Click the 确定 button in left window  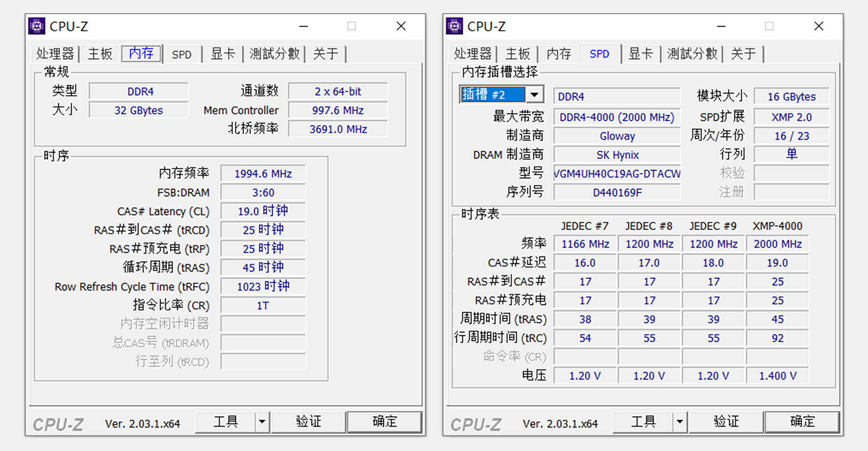385,422
